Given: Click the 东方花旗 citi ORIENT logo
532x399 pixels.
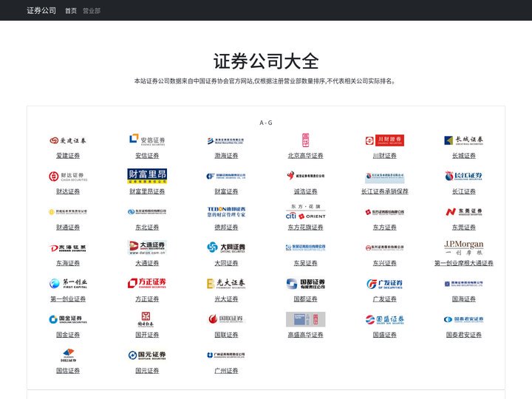Looking at the screenshot, I should pos(306,212).
